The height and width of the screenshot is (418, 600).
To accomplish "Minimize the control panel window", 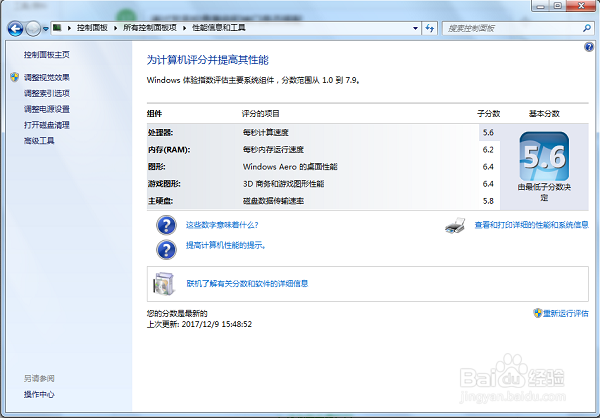I will point(540,5).
